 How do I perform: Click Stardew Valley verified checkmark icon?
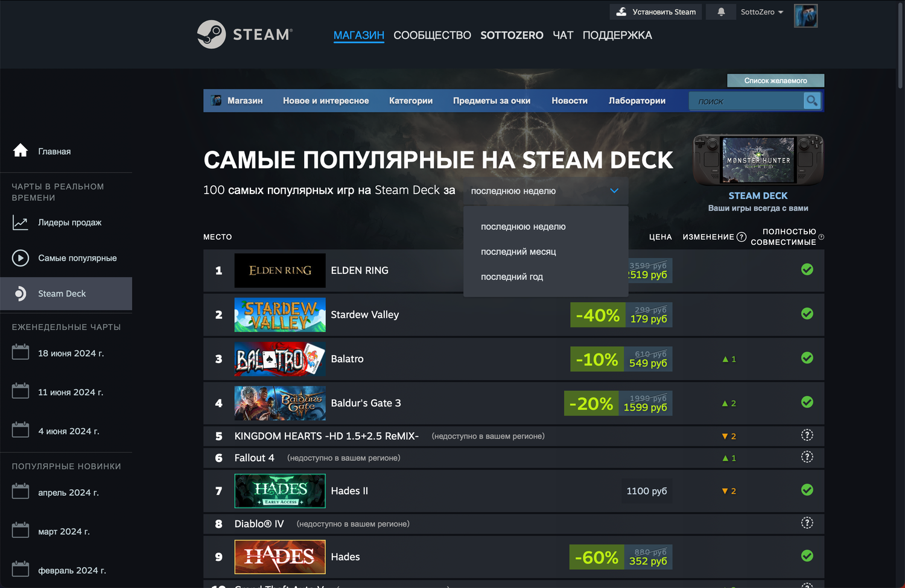click(807, 314)
